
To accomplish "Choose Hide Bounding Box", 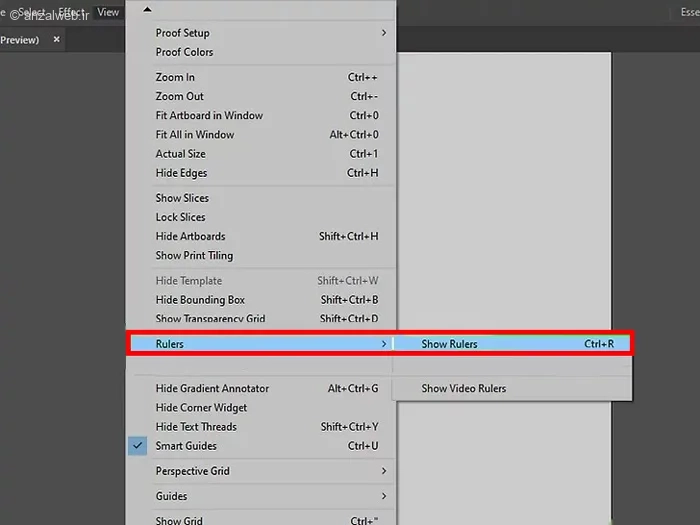I will point(200,300).
